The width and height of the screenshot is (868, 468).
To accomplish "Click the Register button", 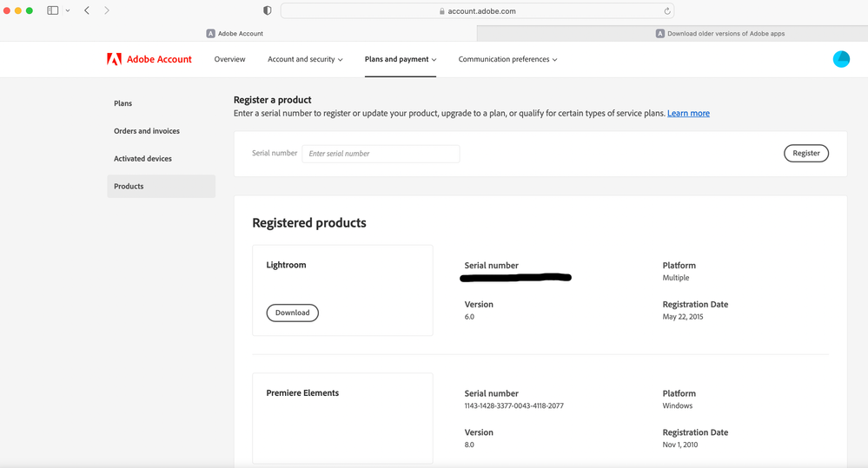I will click(806, 153).
